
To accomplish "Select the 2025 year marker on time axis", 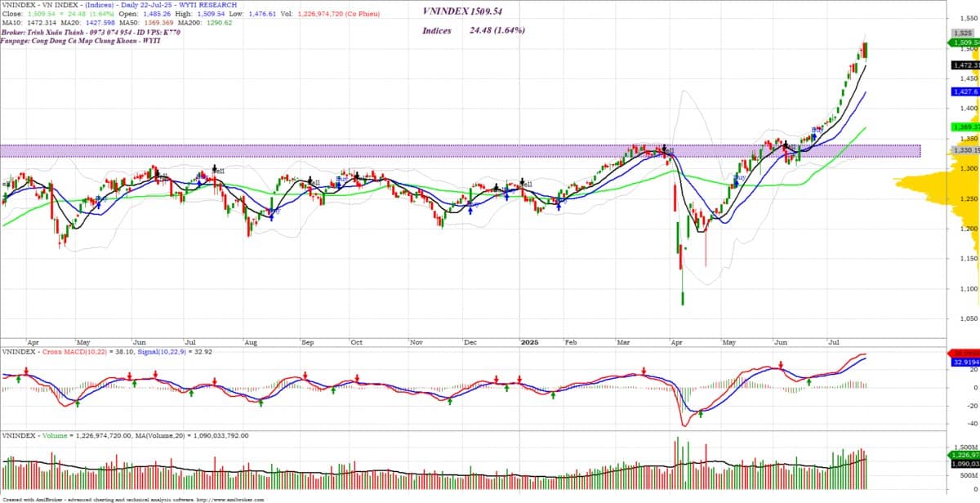I will 530,344.
